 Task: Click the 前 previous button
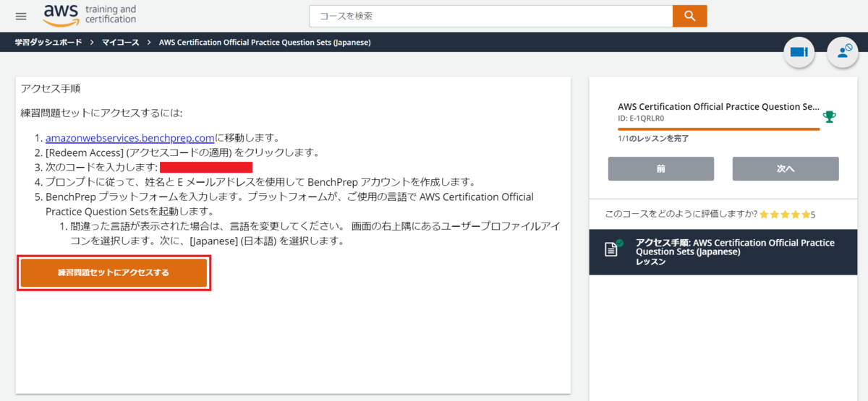click(660, 168)
